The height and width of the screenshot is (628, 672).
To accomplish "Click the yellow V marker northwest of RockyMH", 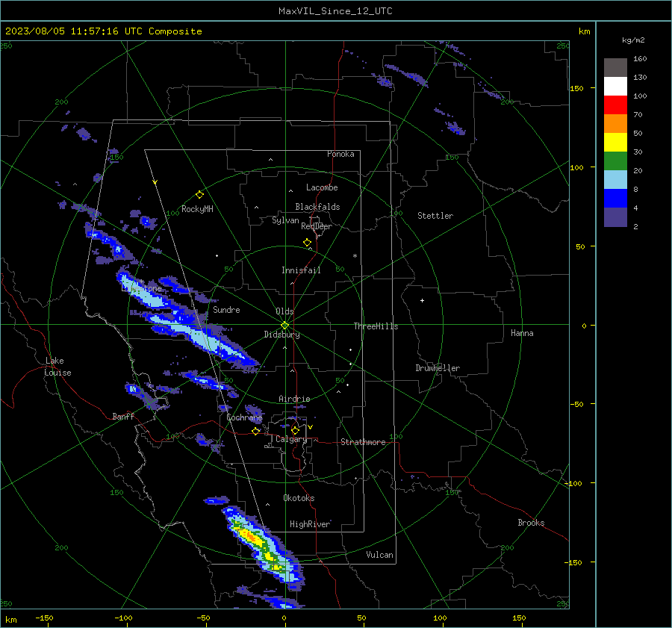I will click(155, 182).
